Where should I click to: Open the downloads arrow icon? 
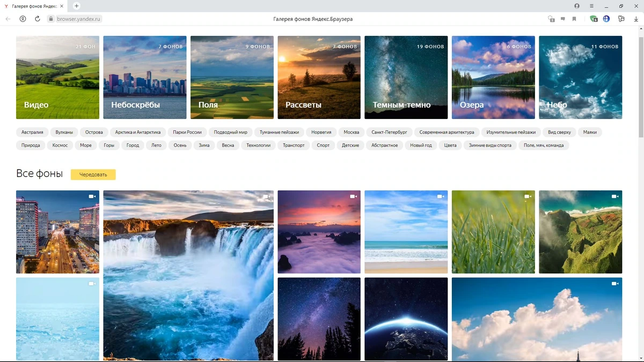tap(636, 19)
